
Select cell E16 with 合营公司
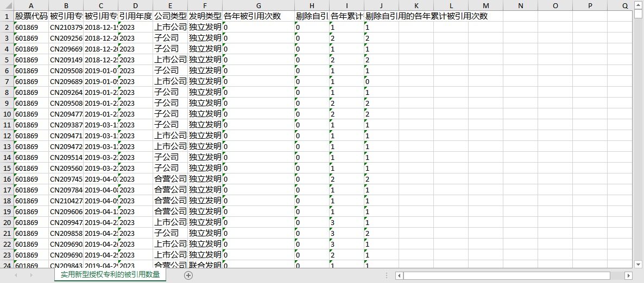pos(171,179)
